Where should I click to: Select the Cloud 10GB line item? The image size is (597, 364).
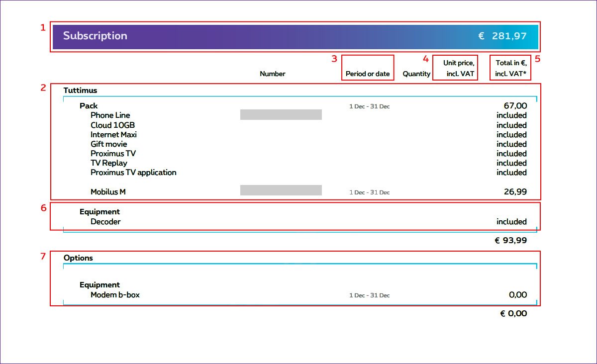point(112,125)
